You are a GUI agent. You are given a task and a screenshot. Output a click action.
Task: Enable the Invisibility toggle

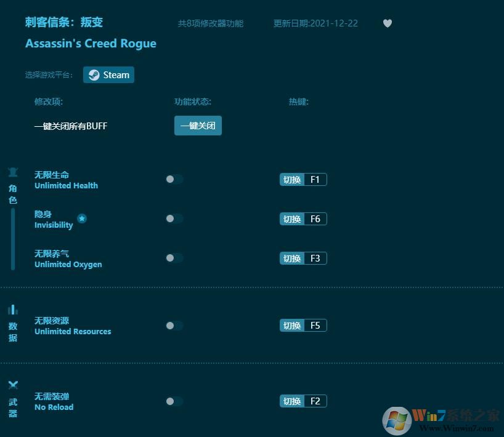coord(174,218)
